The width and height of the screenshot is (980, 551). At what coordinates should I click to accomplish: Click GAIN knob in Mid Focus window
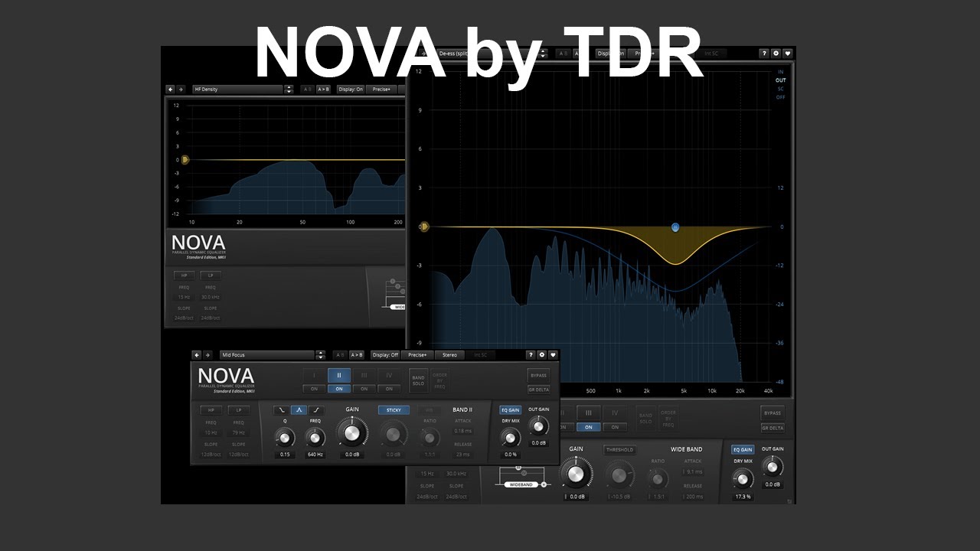[351, 433]
